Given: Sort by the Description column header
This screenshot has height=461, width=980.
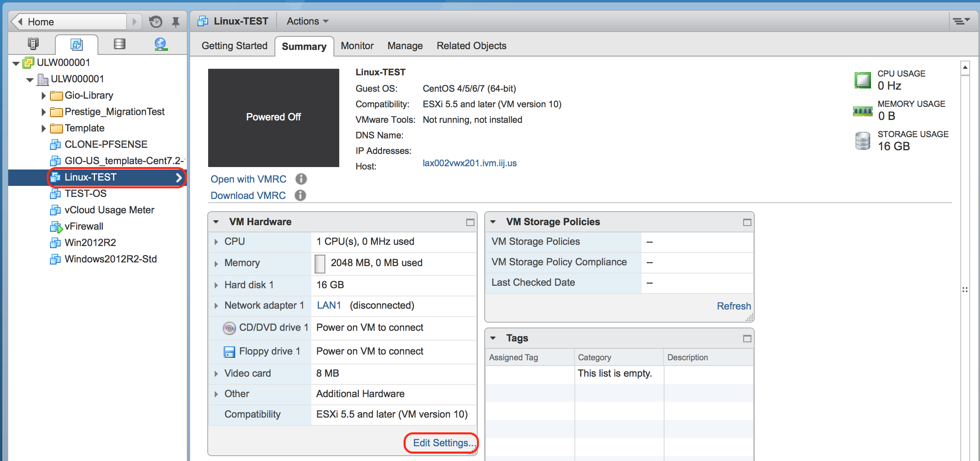Looking at the screenshot, I should click(708, 357).
